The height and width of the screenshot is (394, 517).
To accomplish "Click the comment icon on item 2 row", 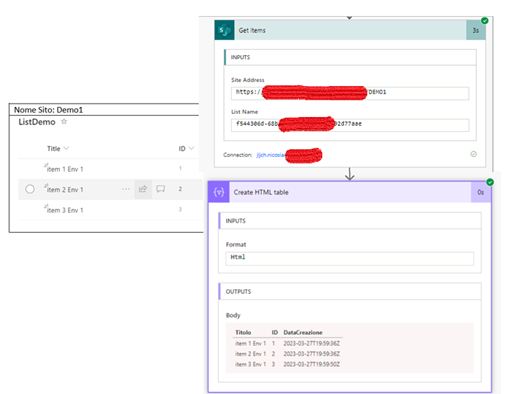I will (x=161, y=189).
